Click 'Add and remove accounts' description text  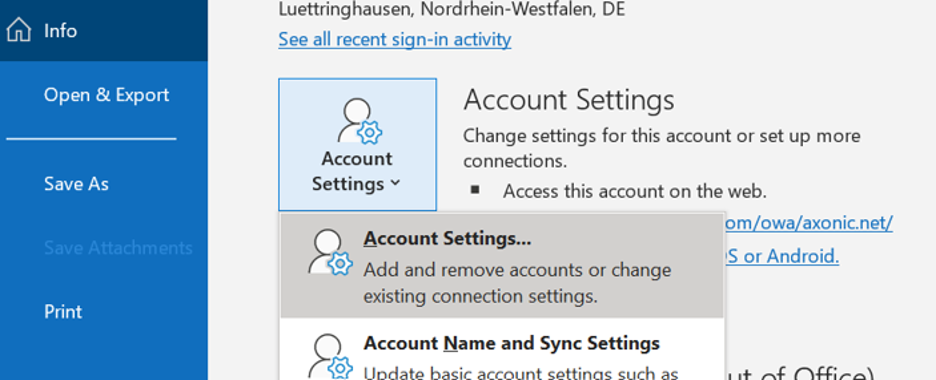tap(517, 283)
